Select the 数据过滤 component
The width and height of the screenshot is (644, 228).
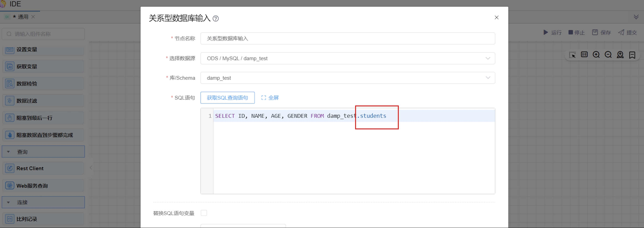(x=43, y=101)
